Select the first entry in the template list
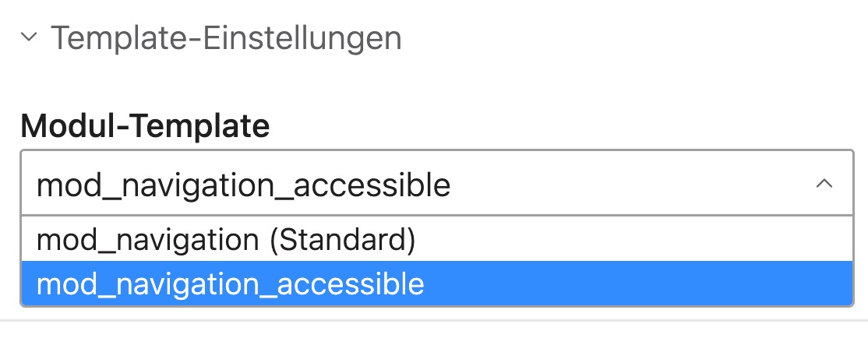868x345 pixels. (226, 240)
